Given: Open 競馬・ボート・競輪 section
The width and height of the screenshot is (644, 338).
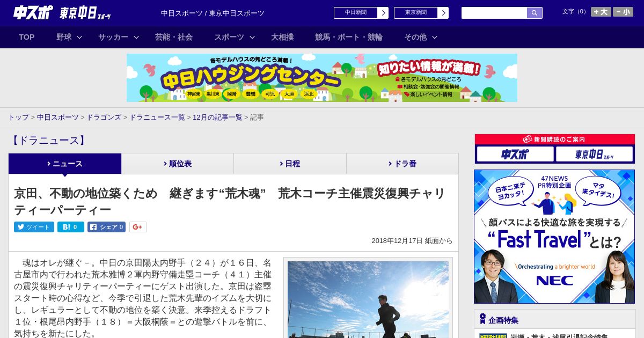Looking at the screenshot, I should (349, 37).
